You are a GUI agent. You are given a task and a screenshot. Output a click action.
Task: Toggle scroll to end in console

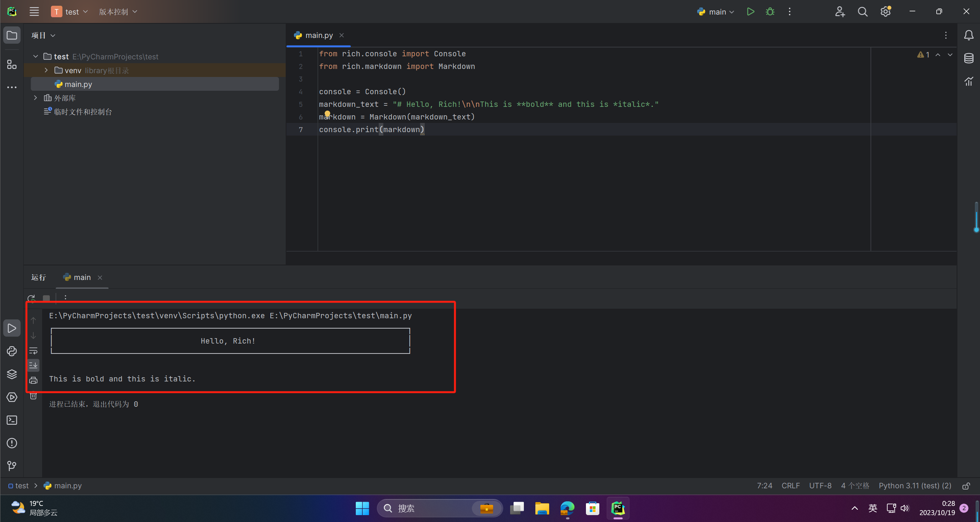click(x=33, y=365)
